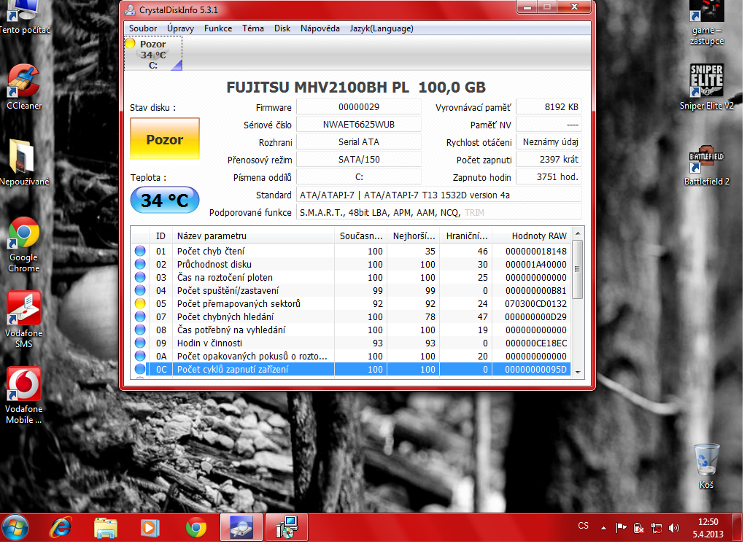Click the blue status dot for ID 08
This screenshot has width=747, height=560.
coord(140,330)
